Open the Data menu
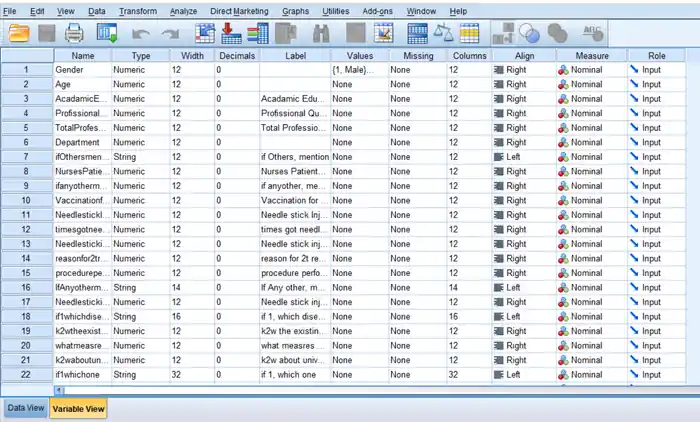 click(96, 11)
